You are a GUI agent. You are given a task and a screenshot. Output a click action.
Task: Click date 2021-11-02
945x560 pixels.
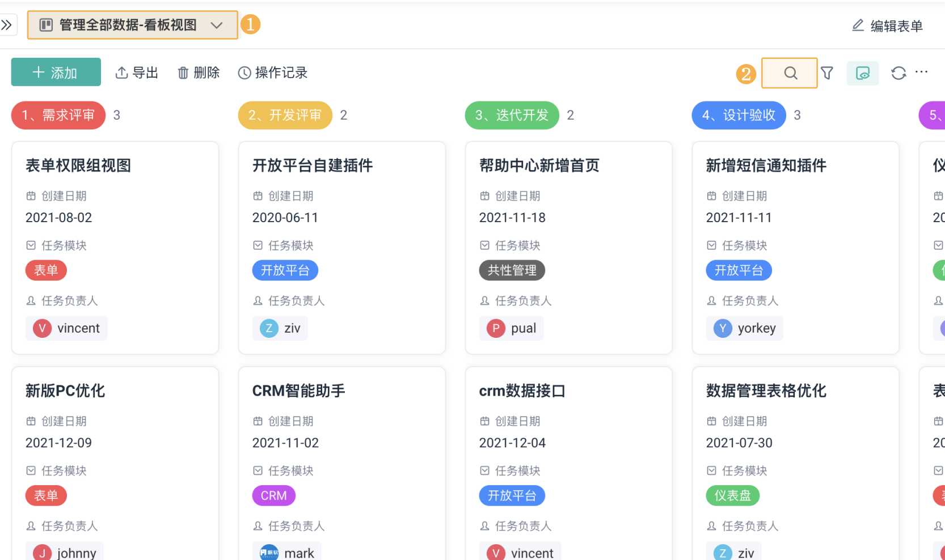tap(286, 443)
